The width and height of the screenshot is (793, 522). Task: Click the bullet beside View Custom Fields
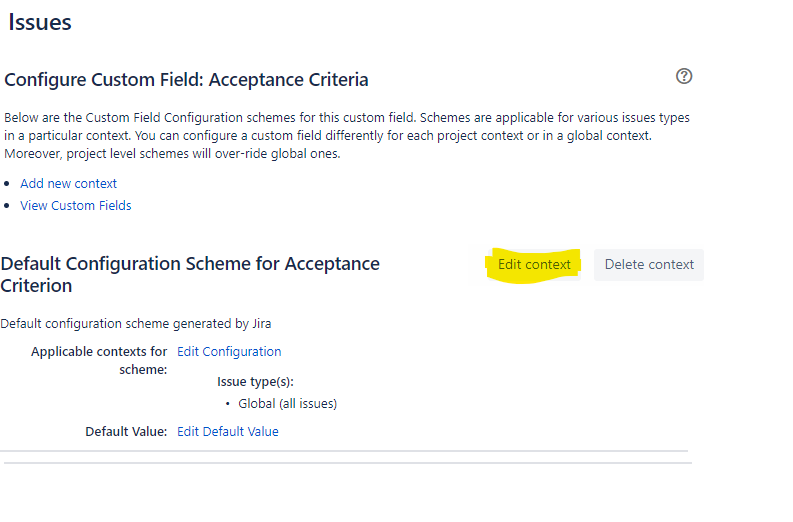coord(8,206)
